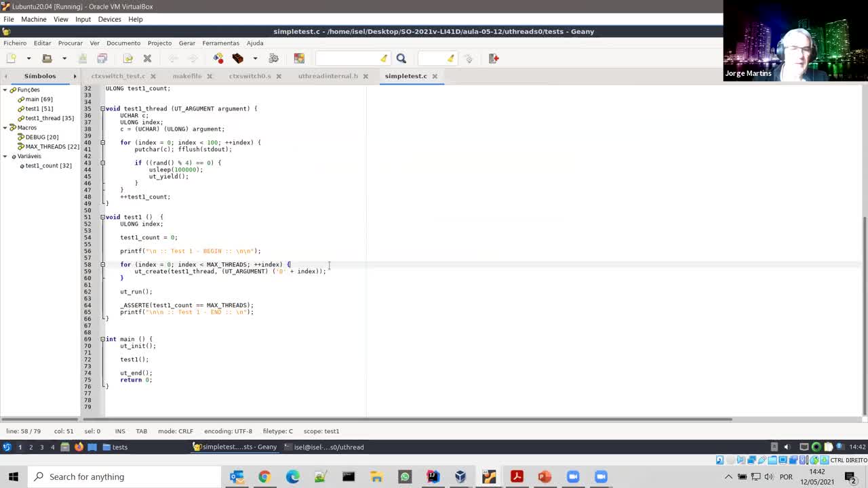This screenshot has width=868, height=488.
Task: Switch to the Lubuntu terminal taskbar entry
Action: [x=324, y=447]
